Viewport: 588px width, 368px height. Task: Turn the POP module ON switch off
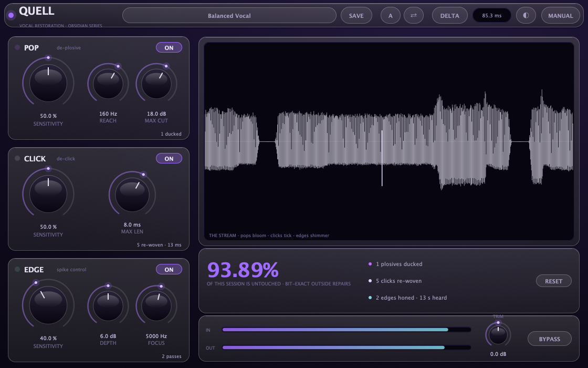[169, 48]
